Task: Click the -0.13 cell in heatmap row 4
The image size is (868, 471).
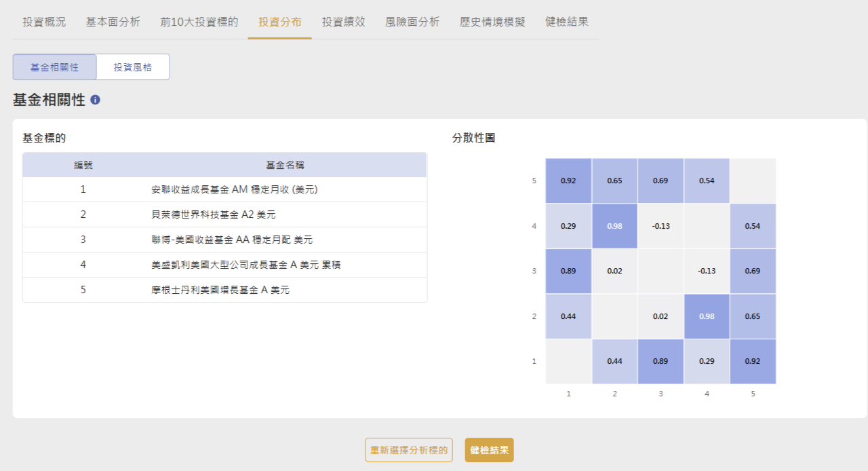Action: coord(660,226)
